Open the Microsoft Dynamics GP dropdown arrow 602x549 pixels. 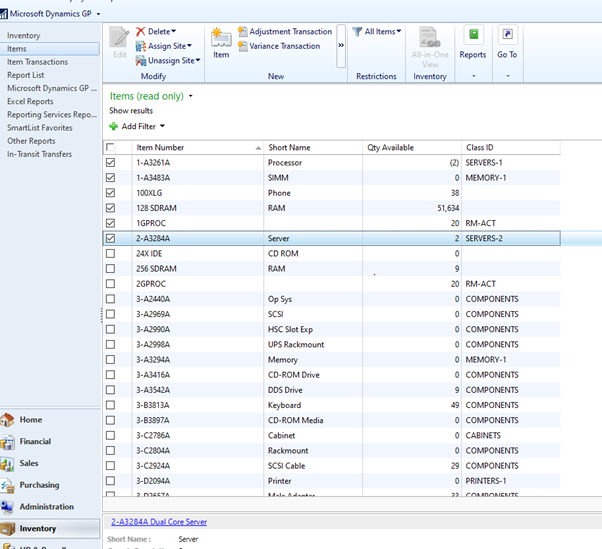[98, 14]
